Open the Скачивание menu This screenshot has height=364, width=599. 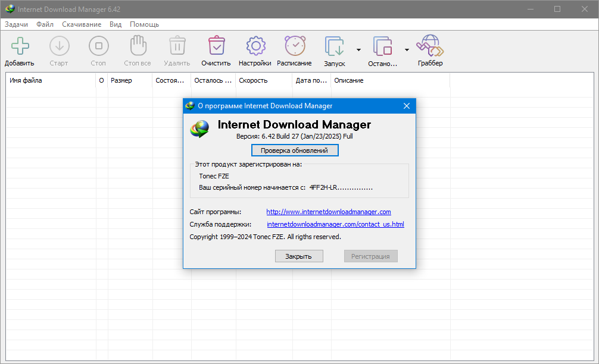coord(82,24)
